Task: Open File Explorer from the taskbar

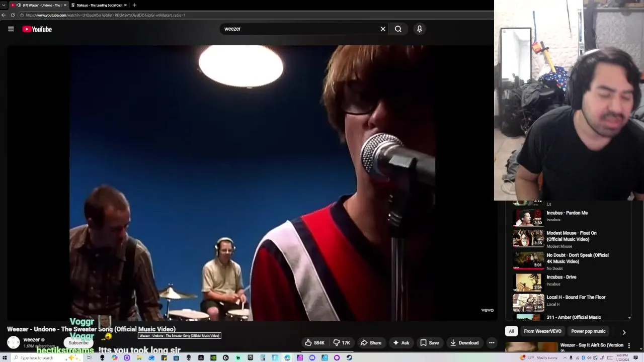Action: click(139, 357)
